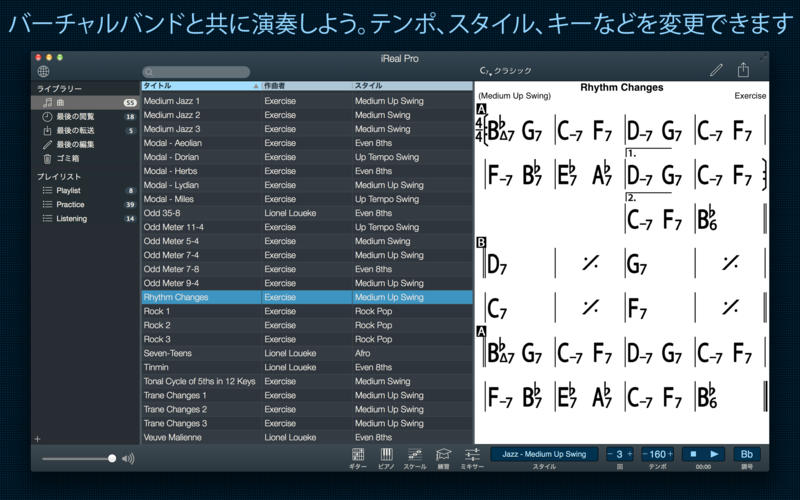800x500 pixels.
Task: Click the volume slider
Action: pos(79,459)
